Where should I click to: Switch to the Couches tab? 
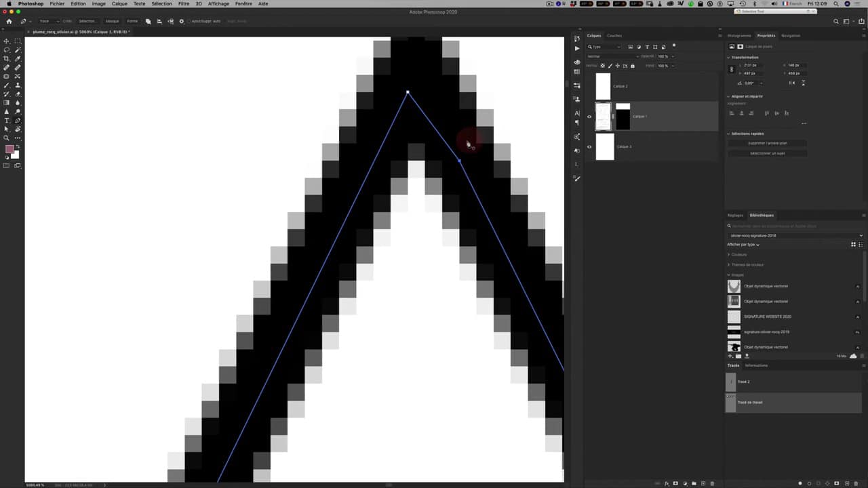pyautogui.click(x=614, y=36)
